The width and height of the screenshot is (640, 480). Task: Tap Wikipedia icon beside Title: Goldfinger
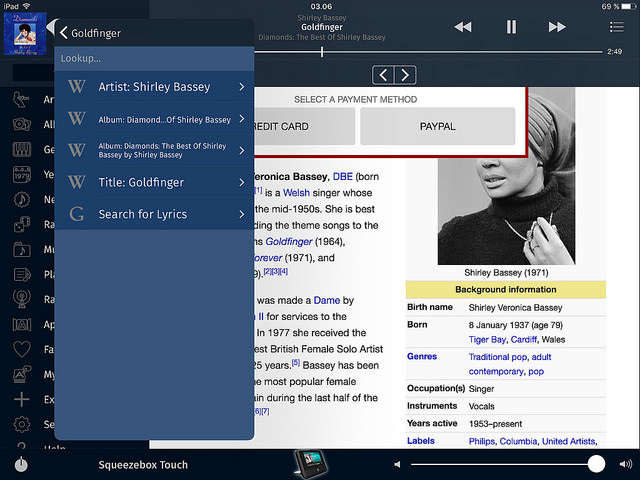click(x=77, y=182)
